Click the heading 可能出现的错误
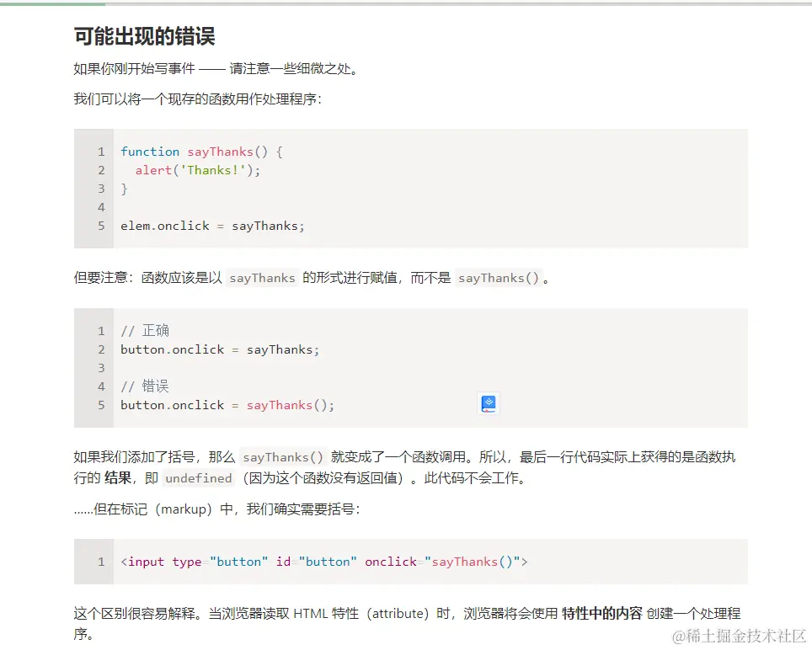This screenshot has height=650, width=812. tap(145, 36)
